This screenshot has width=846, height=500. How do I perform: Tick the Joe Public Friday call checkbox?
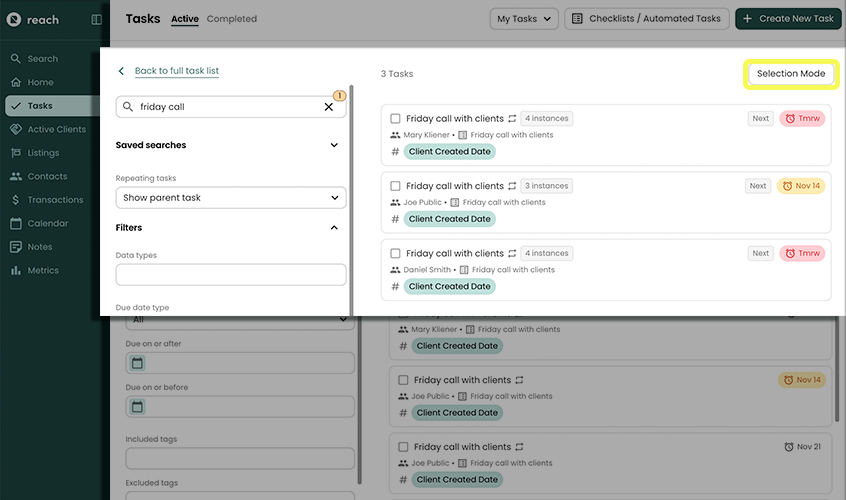click(x=395, y=186)
